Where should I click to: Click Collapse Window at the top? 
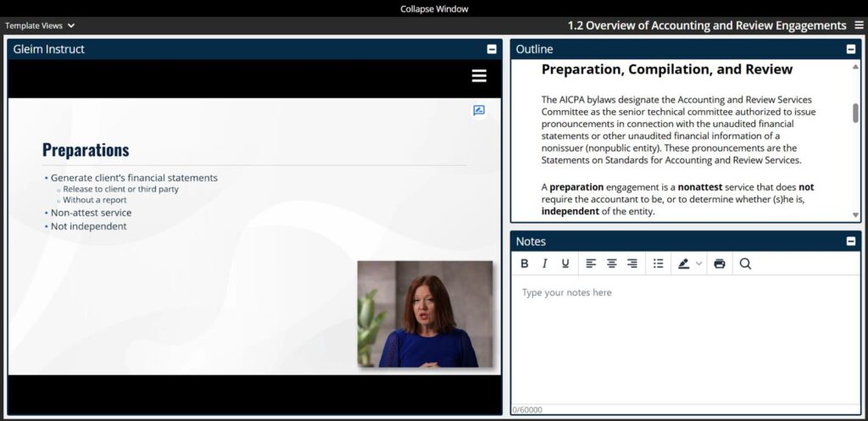[x=434, y=8]
